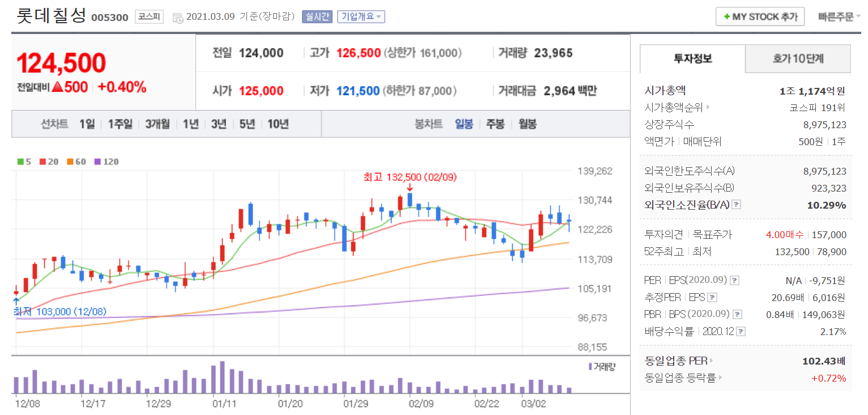The image size is (868, 415).
Task: Select the 1년 line chart period
Action: click(190, 124)
